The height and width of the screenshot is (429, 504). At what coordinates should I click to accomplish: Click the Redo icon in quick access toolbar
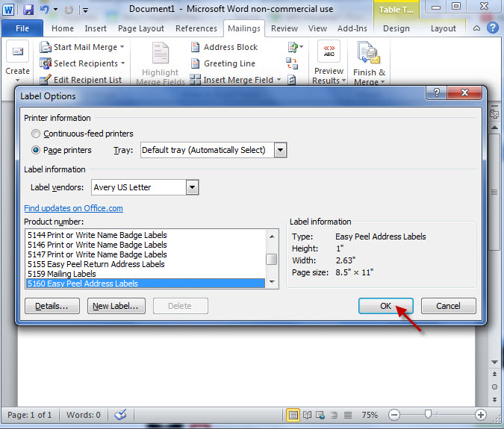click(69, 10)
